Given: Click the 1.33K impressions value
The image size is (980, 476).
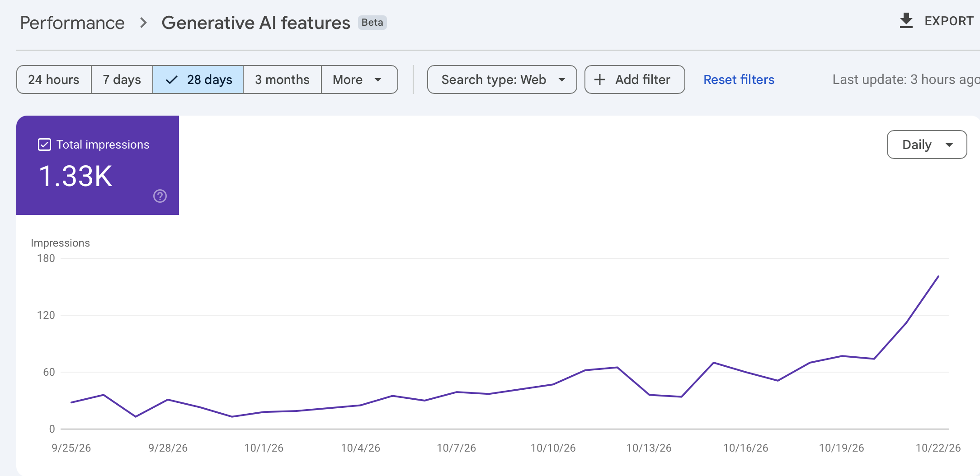Looking at the screenshot, I should coord(75,176).
